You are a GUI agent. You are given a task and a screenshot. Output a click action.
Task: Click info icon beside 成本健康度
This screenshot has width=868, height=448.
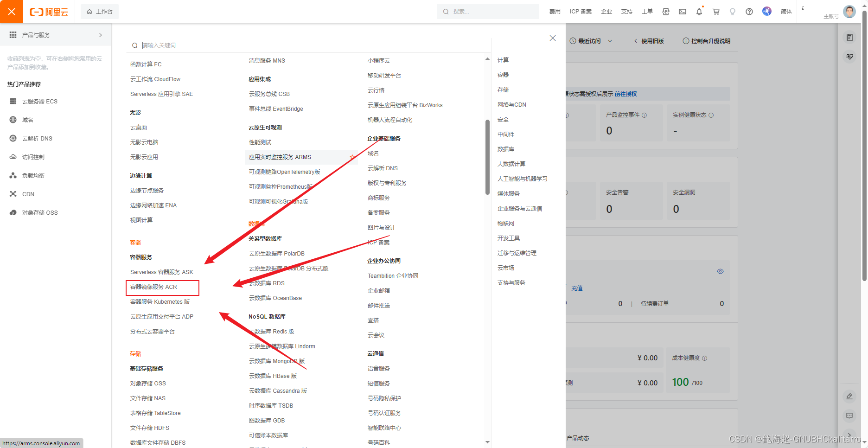[705, 358]
